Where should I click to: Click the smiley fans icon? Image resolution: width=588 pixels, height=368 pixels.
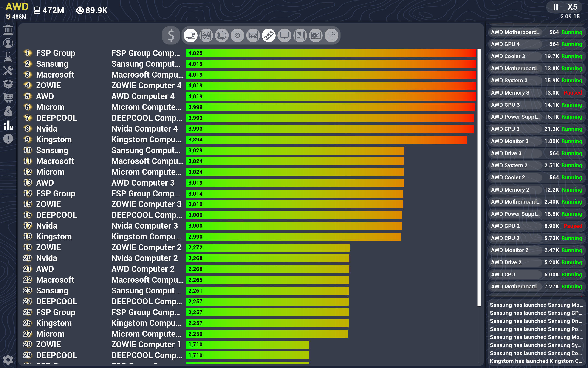[80, 10]
